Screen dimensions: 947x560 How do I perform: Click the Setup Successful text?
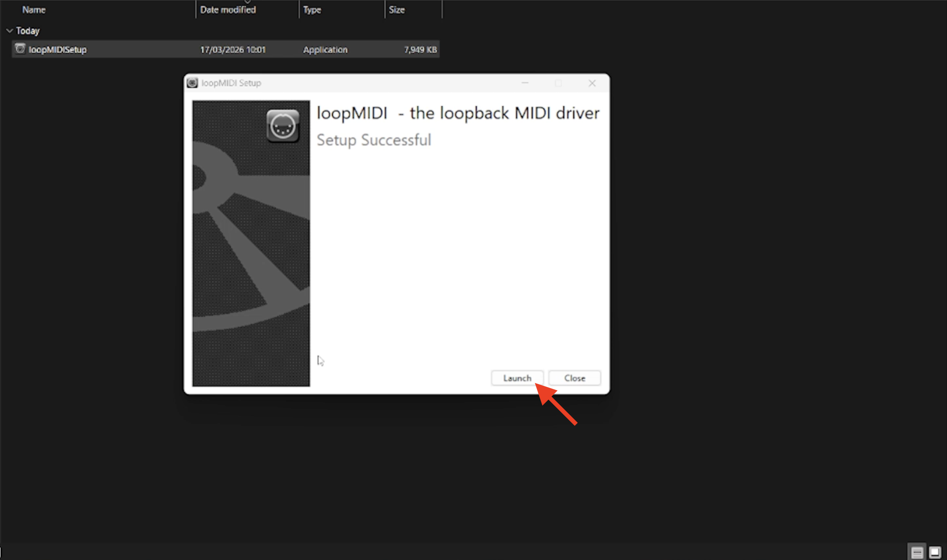point(374,140)
